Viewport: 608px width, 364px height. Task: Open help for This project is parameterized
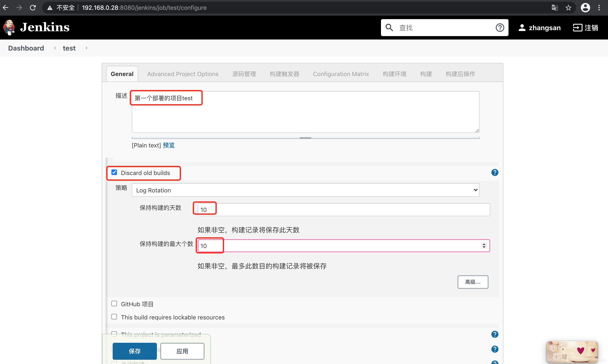[495, 334]
